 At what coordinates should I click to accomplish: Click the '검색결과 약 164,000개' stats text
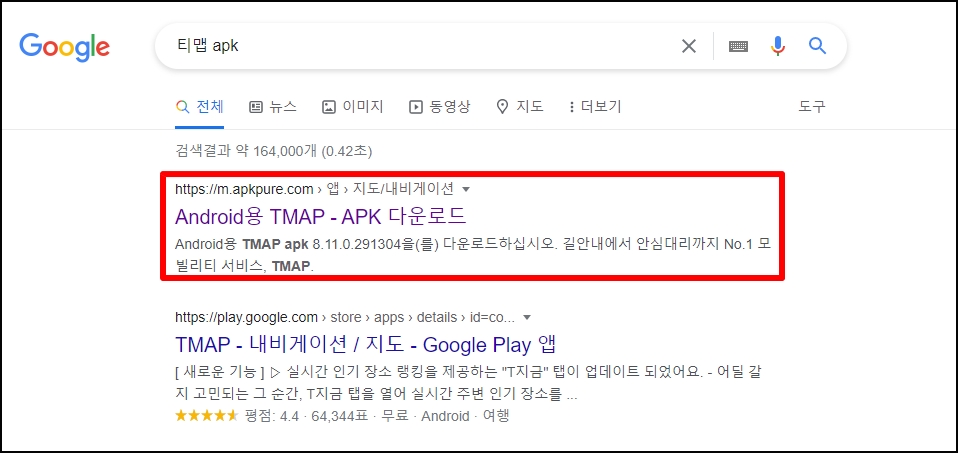(x=274, y=150)
